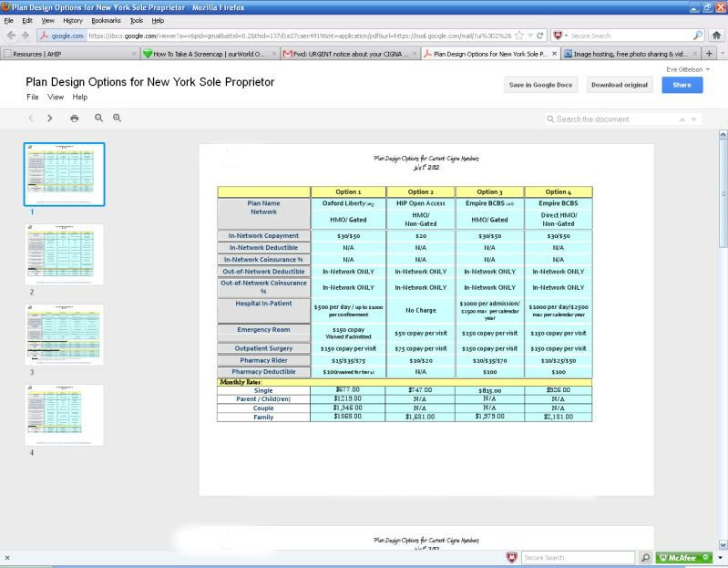728x568 pixels.
Task: Click the Pharmacy Deductible row label
Action: click(263, 372)
